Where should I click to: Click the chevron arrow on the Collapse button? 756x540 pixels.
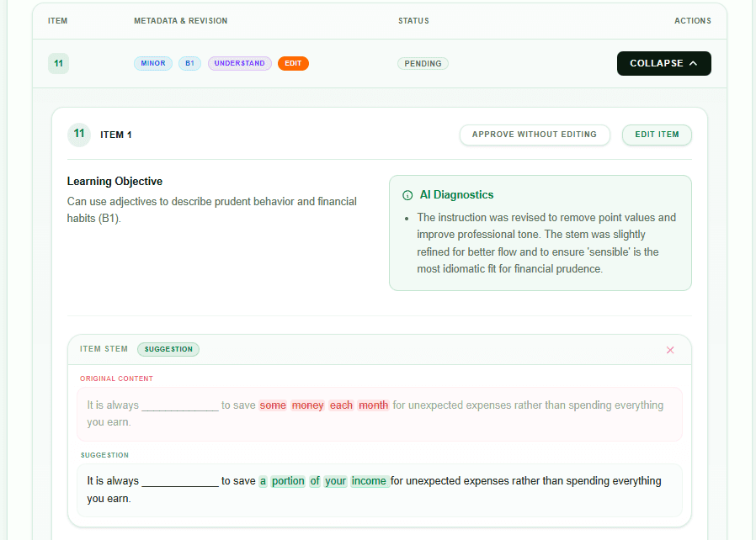coord(693,63)
